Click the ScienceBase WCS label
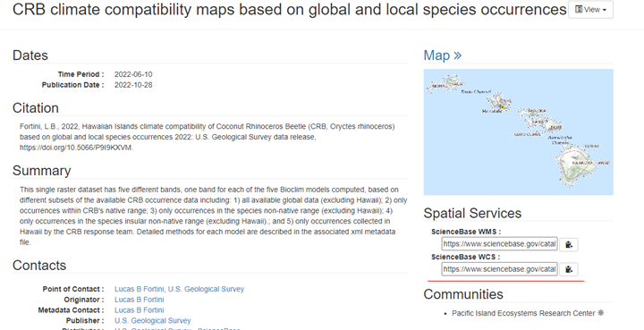The width and height of the screenshot is (644, 330). [466, 257]
